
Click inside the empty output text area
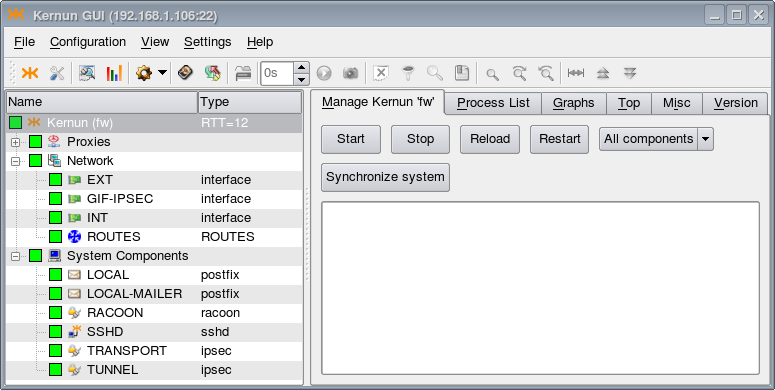(x=540, y=288)
